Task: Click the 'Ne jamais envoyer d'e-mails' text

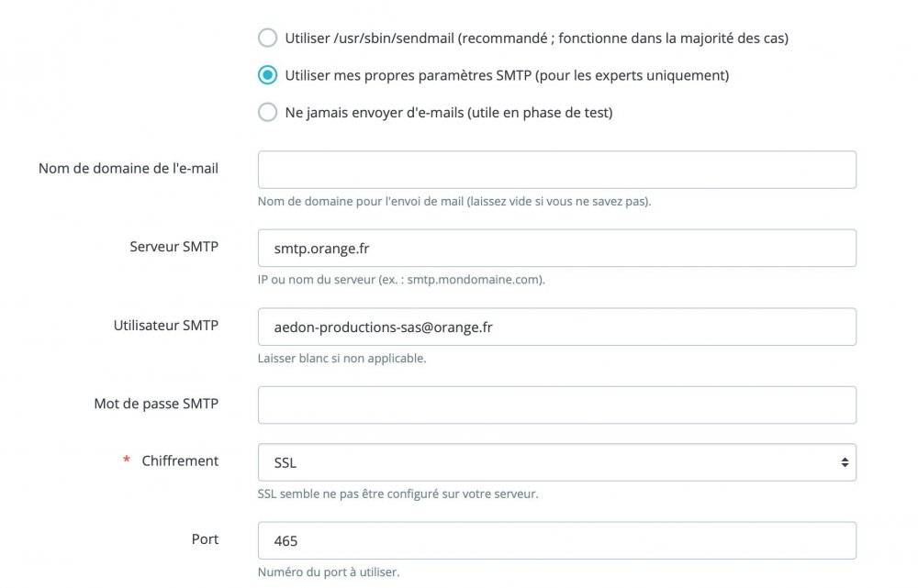Action: tap(448, 113)
